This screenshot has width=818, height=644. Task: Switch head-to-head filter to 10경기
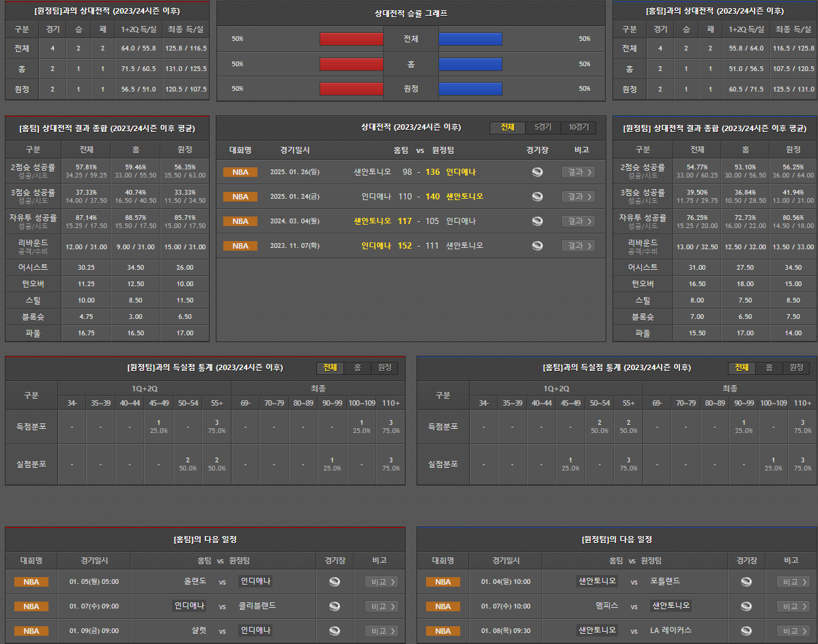(x=578, y=128)
